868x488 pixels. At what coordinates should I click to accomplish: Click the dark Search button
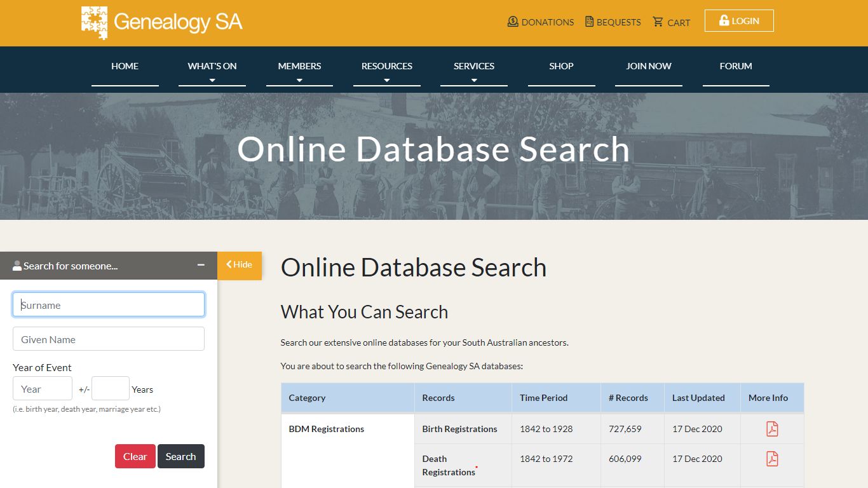[181, 456]
